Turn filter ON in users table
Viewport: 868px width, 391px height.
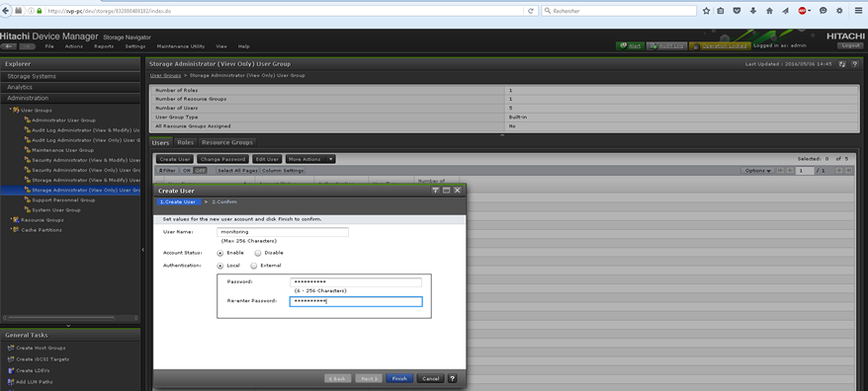187,171
